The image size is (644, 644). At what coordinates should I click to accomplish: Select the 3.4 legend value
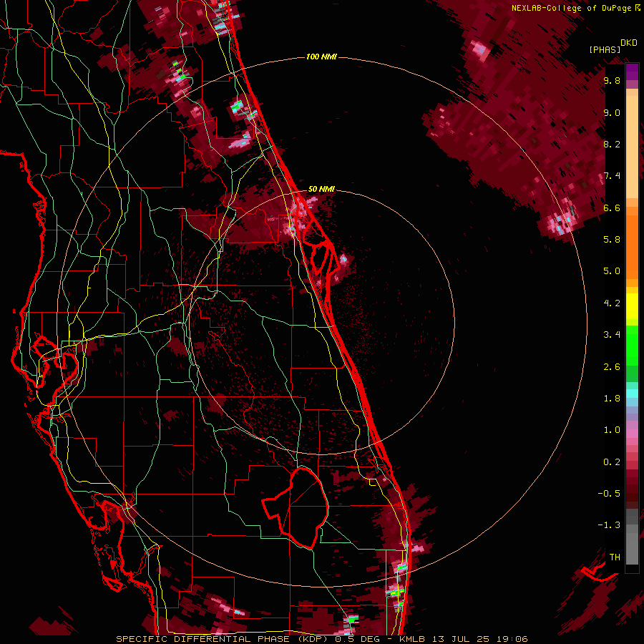612,335
